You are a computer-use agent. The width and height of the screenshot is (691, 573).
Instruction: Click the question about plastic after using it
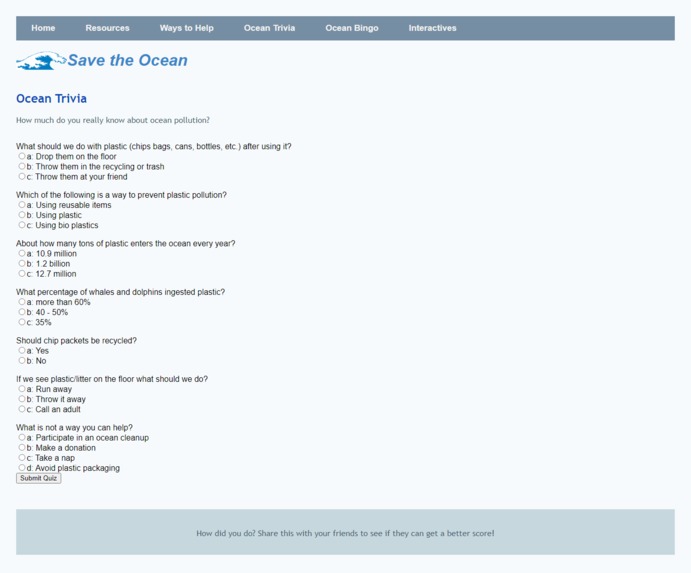(x=154, y=146)
